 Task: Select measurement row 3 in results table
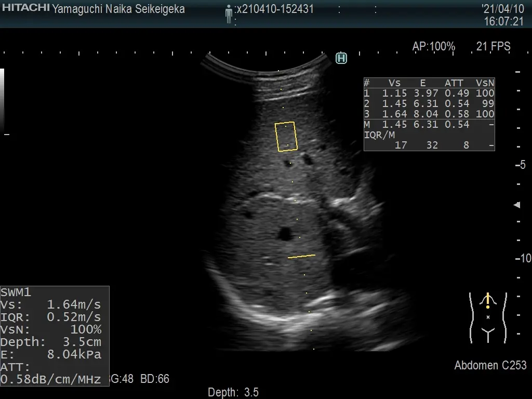(429, 114)
